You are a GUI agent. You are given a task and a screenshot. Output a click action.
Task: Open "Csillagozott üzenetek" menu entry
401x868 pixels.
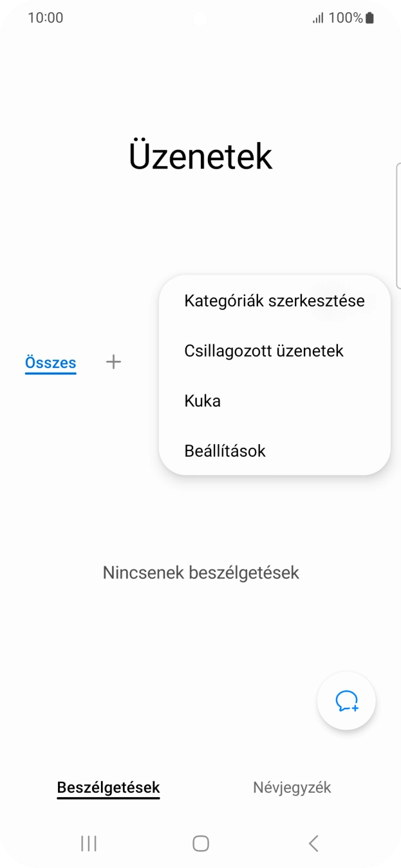click(x=264, y=350)
